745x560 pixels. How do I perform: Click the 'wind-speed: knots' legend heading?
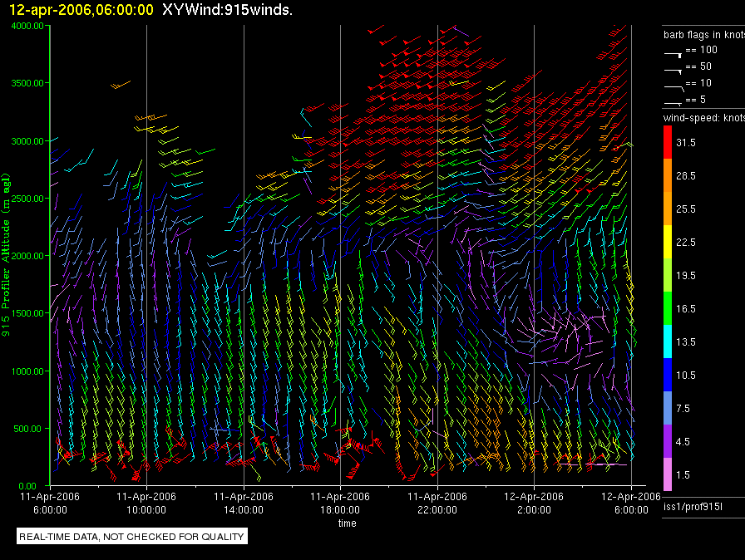coord(704,118)
